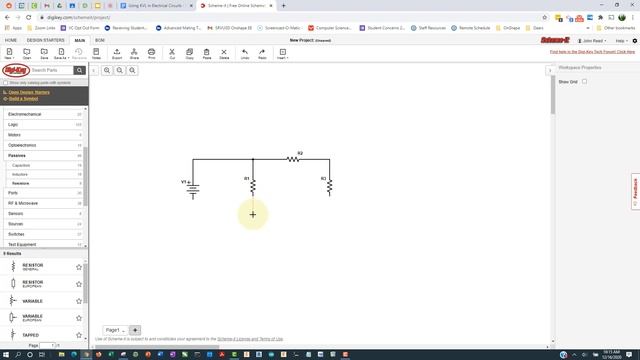Zoom out of the schematic canvas
The image size is (640, 360).
pos(120,70)
